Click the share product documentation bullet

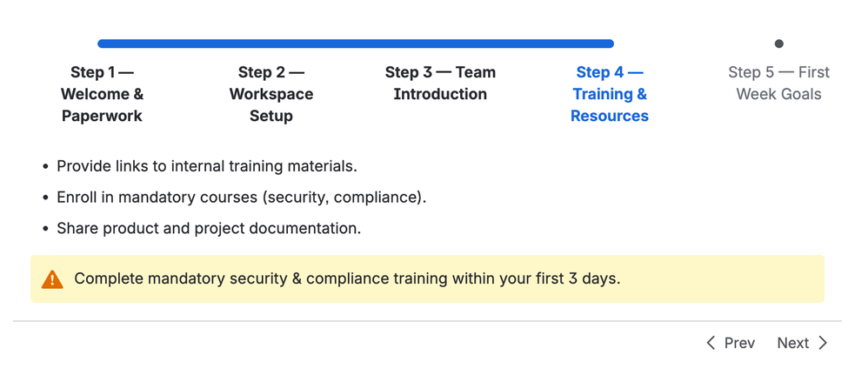[209, 228]
